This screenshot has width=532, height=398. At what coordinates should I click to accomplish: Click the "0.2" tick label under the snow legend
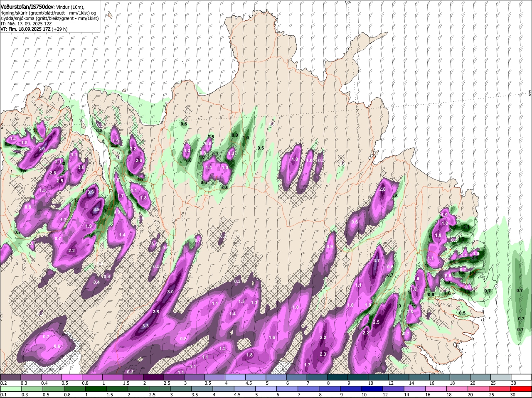click(x=3, y=383)
